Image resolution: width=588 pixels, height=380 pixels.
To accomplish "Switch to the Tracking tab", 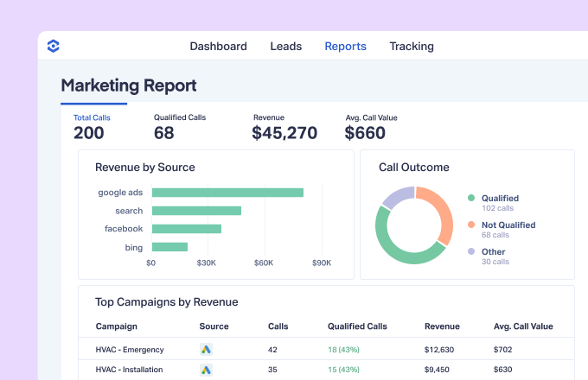I will click(412, 46).
